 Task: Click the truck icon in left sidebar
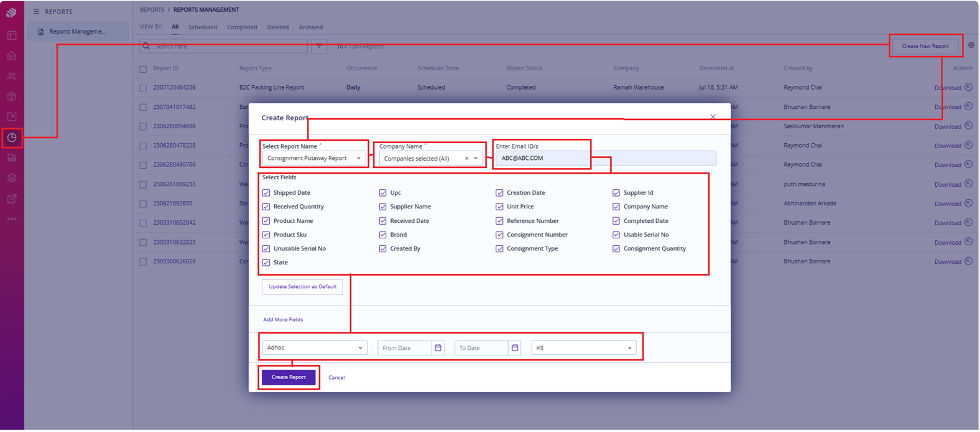tap(12, 158)
